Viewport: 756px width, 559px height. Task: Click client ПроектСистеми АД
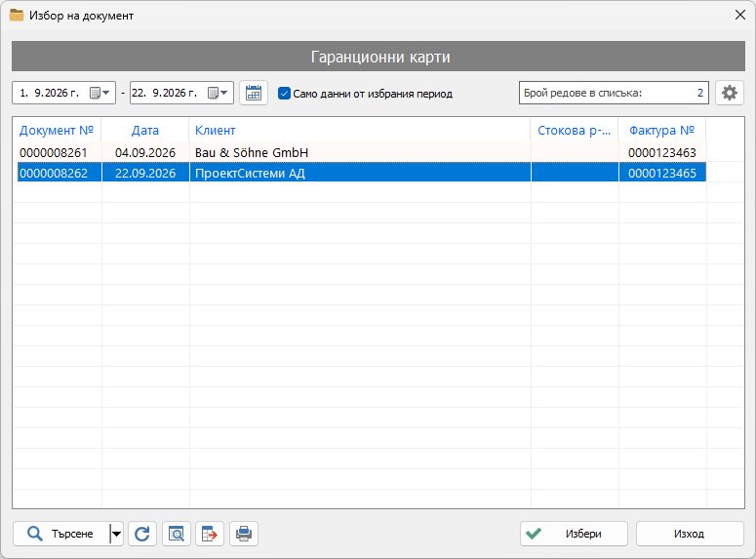(x=250, y=173)
